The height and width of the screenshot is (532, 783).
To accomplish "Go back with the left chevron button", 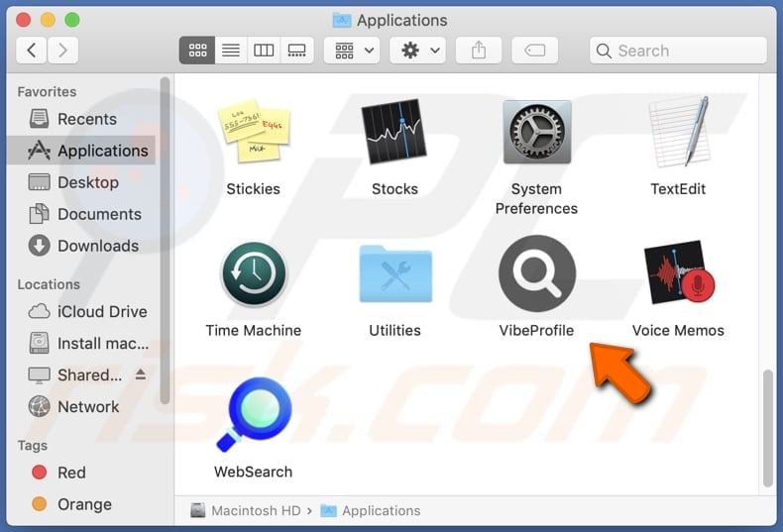I will (x=32, y=51).
